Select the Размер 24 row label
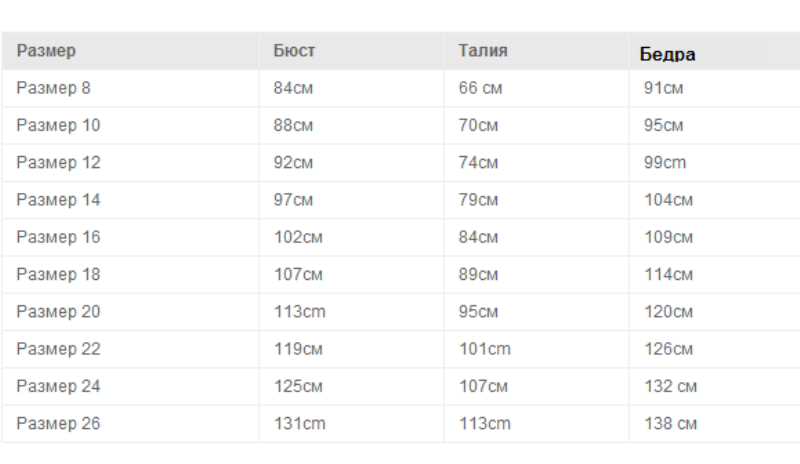 pyautogui.click(x=58, y=386)
